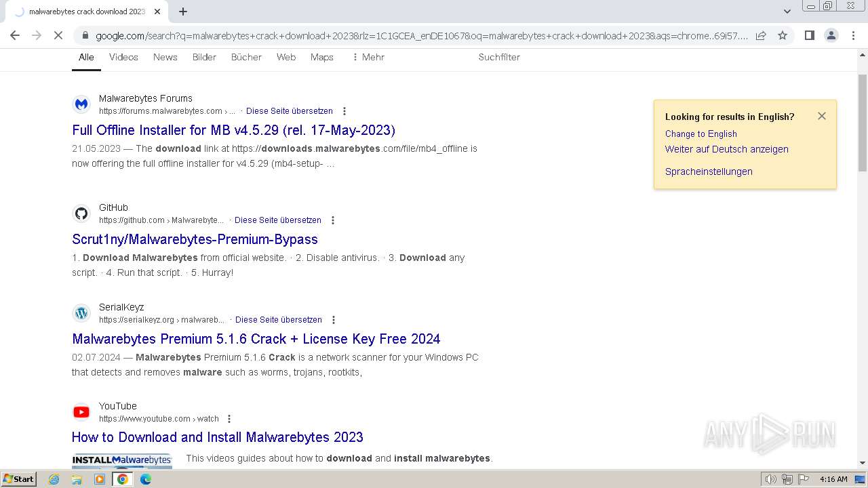Viewport: 868px width, 488px height.
Task: Open Spracheinstellungen link
Action: [x=709, y=171]
